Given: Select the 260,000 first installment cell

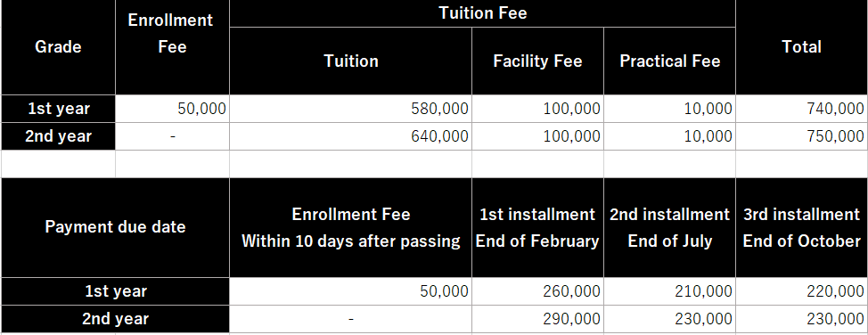Looking at the screenshot, I should (x=537, y=291).
